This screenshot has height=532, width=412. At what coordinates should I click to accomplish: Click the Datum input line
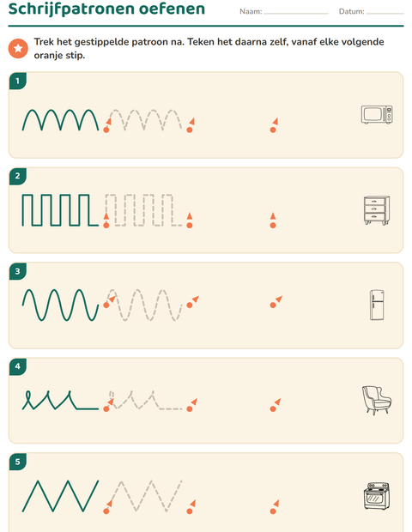pyautogui.click(x=385, y=13)
